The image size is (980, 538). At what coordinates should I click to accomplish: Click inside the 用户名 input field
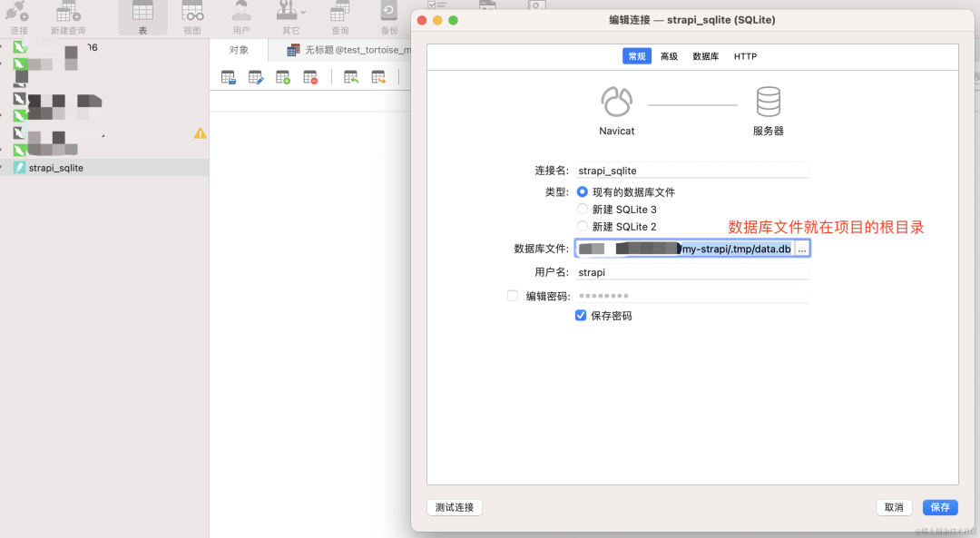click(691, 271)
